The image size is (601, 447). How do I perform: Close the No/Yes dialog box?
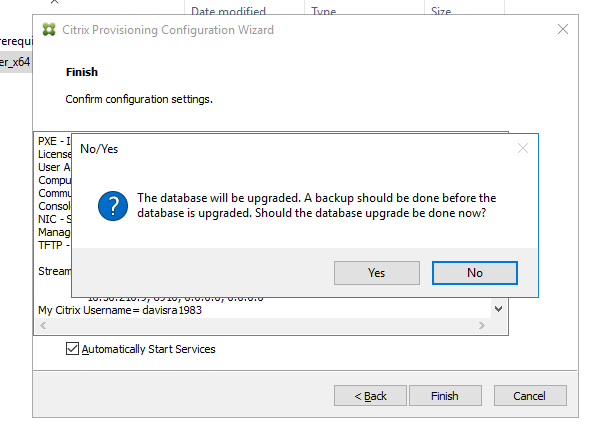click(x=523, y=148)
